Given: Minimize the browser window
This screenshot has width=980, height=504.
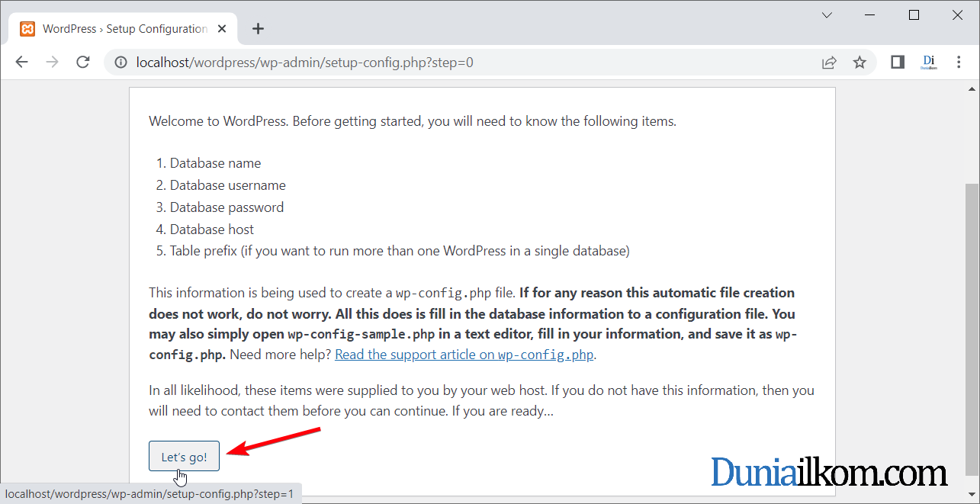Looking at the screenshot, I should pyautogui.click(x=870, y=15).
